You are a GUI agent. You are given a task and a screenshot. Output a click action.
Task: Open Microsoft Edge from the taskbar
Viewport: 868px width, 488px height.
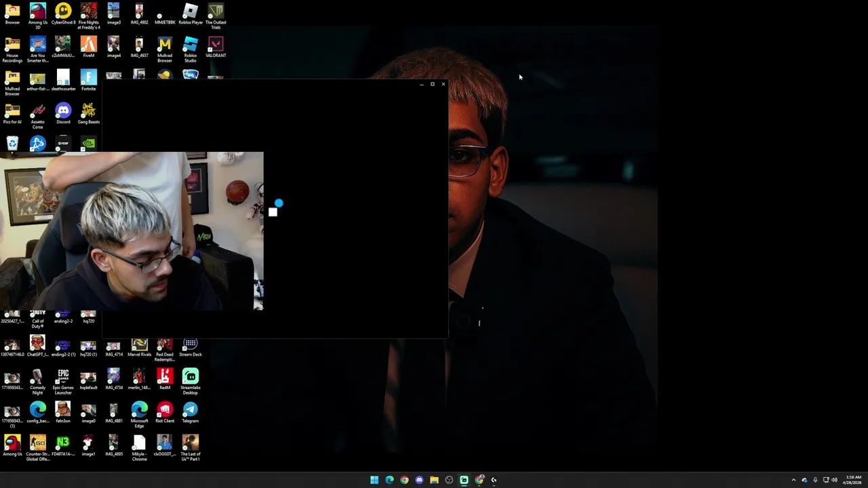click(x=389, y=480)
